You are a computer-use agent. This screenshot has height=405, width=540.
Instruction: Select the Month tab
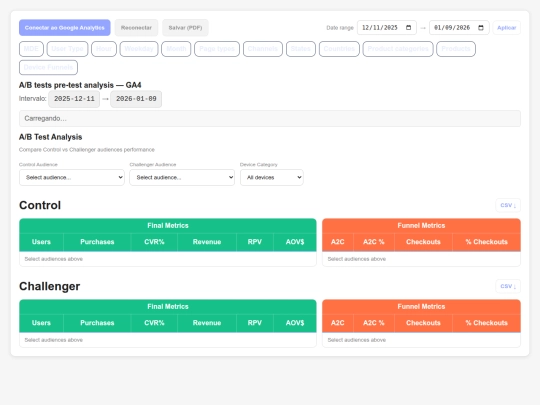pos(176,49)
